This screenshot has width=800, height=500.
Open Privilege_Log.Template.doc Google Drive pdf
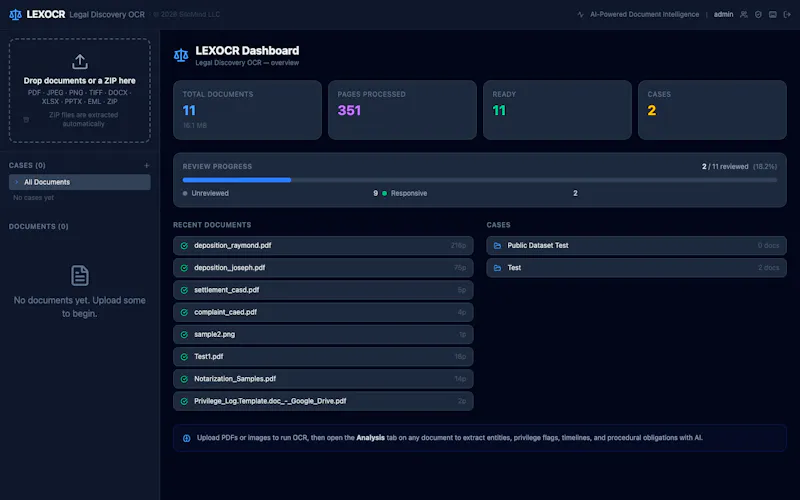tap(323, 401)
